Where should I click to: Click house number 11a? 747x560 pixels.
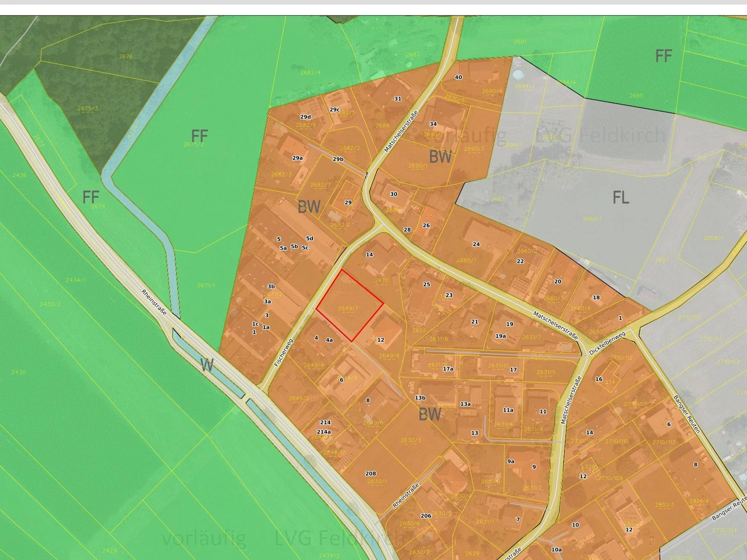508,410
